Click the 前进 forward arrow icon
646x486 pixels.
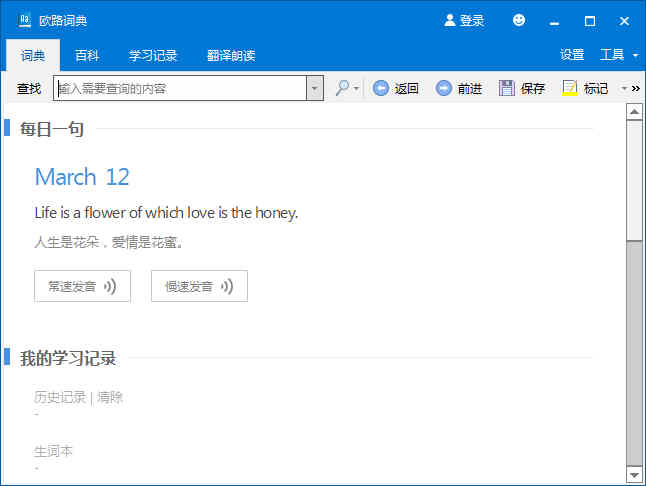coord(443,88)
